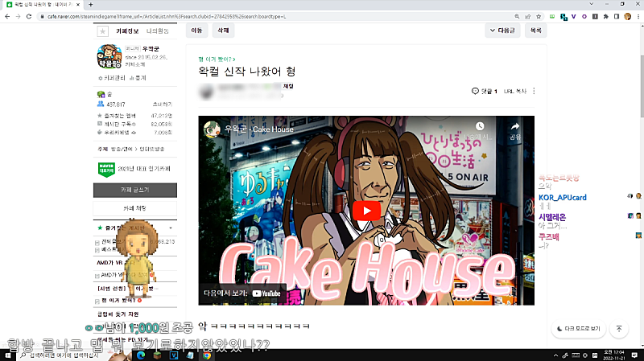This screenshot has width=644, height=361.
Task: Open the post's three-dot more menu
Action: point(534,91)
